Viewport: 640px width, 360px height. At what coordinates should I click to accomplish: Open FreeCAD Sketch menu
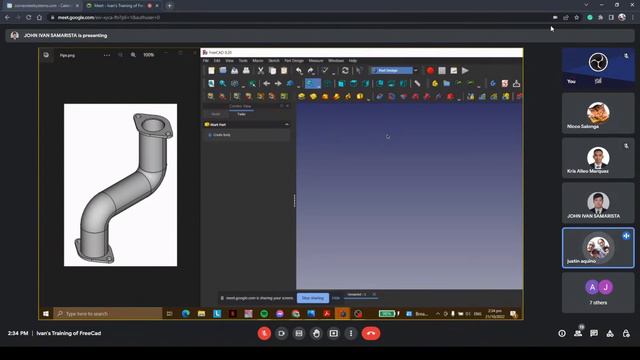274,60
